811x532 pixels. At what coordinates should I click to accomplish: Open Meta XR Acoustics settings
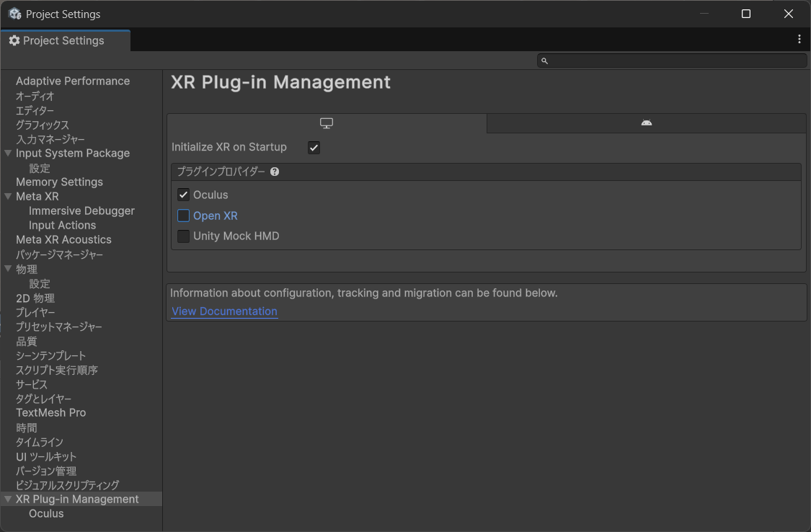(x=63, y=240)
